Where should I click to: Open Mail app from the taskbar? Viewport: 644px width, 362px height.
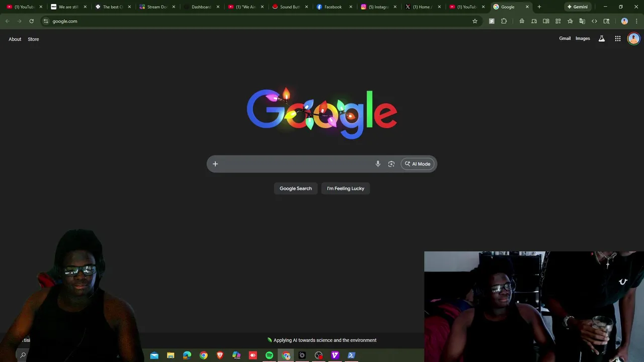pos(154,355)
